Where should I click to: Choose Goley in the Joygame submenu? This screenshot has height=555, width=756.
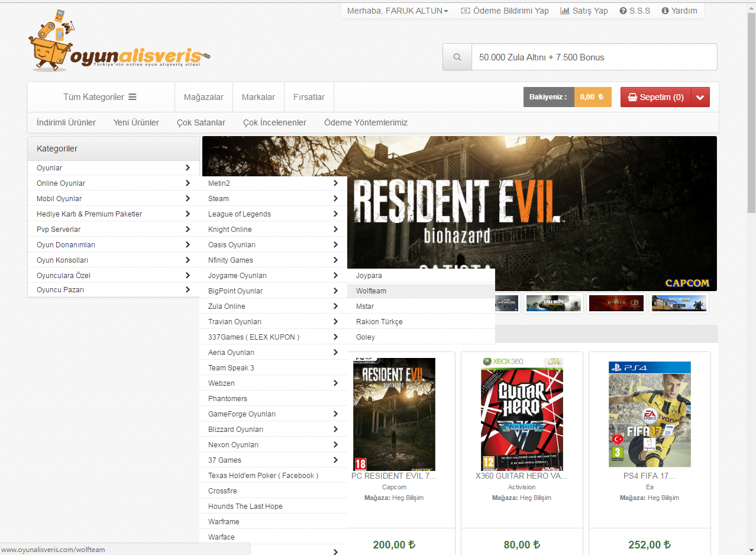point(421,337)
